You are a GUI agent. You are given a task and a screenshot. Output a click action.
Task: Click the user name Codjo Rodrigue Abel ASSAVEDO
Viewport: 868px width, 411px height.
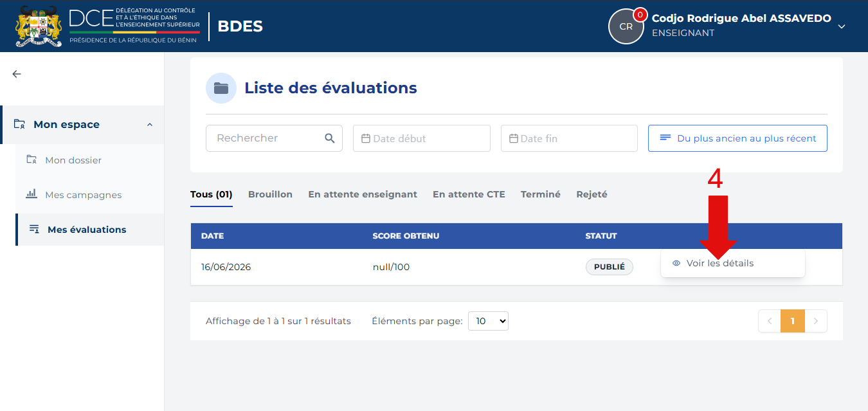click(x=741, y=18)
